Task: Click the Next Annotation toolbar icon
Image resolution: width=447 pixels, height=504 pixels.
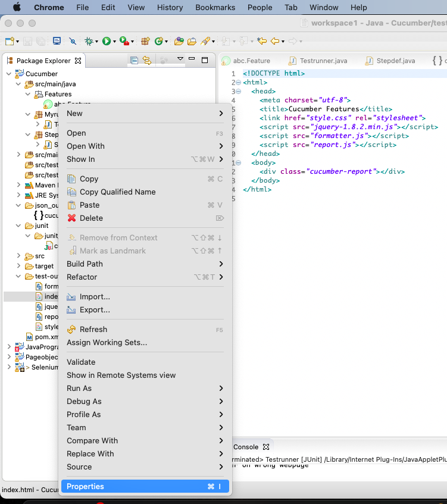Action: pos(226,41)
